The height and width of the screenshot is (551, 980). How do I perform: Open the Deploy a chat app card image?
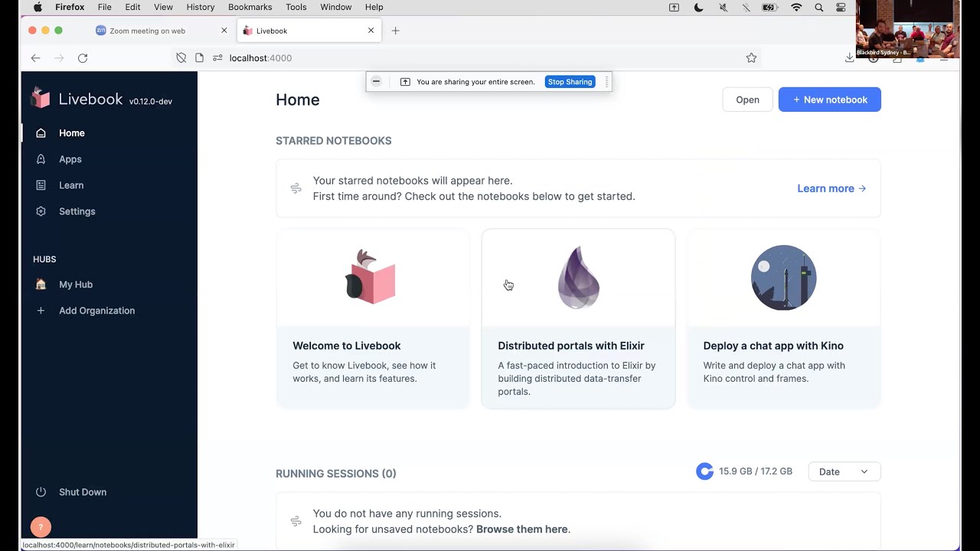coord(784,277)
